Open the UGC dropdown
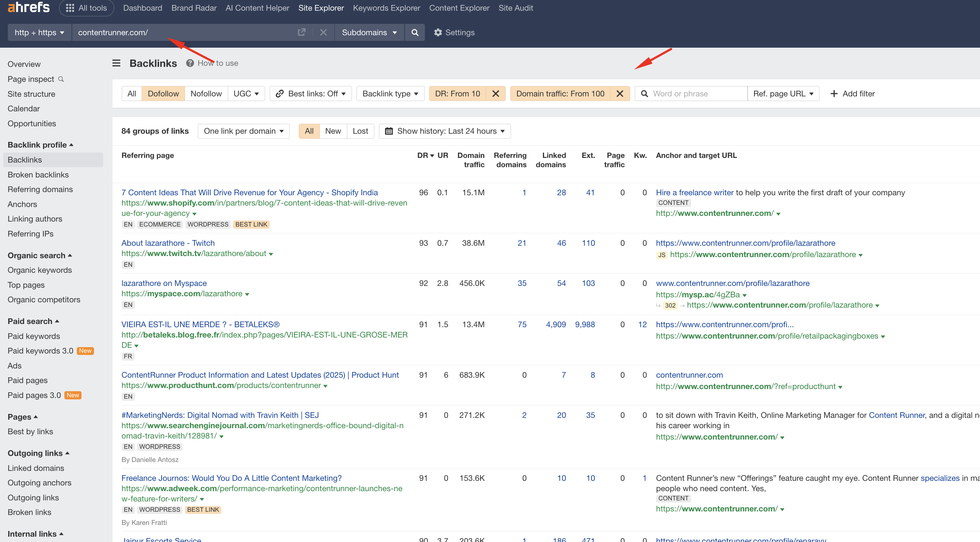 (246, 94)
